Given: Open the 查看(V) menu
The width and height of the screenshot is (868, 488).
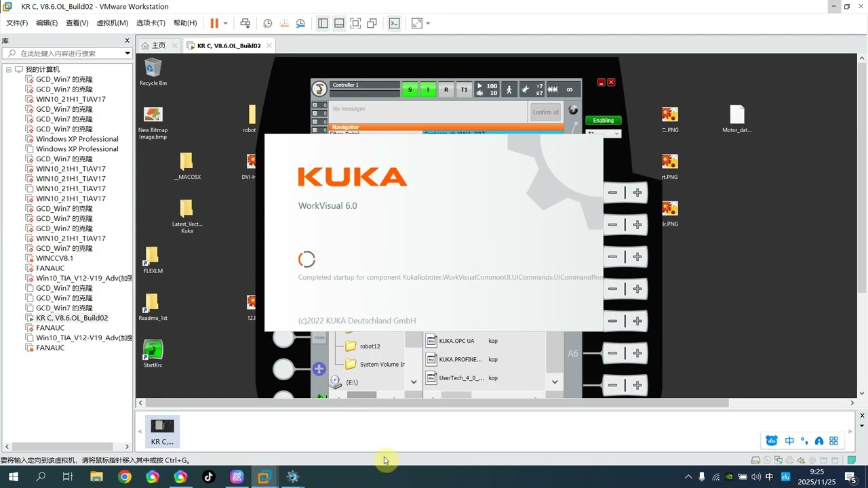Looking at the screenshot, I should pos(77,23).
